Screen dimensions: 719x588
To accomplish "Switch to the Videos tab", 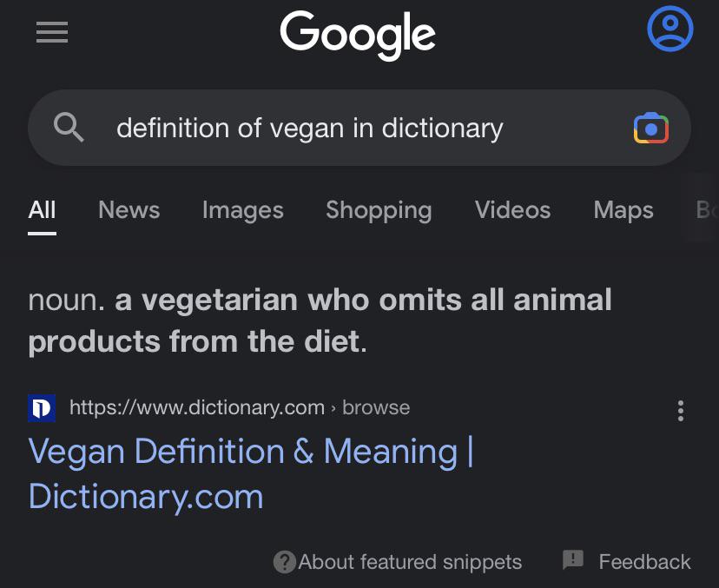I will (512, 210).
